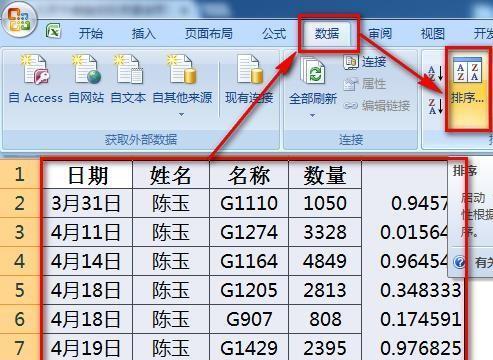Select quantity cell 1050

[325, 203]
